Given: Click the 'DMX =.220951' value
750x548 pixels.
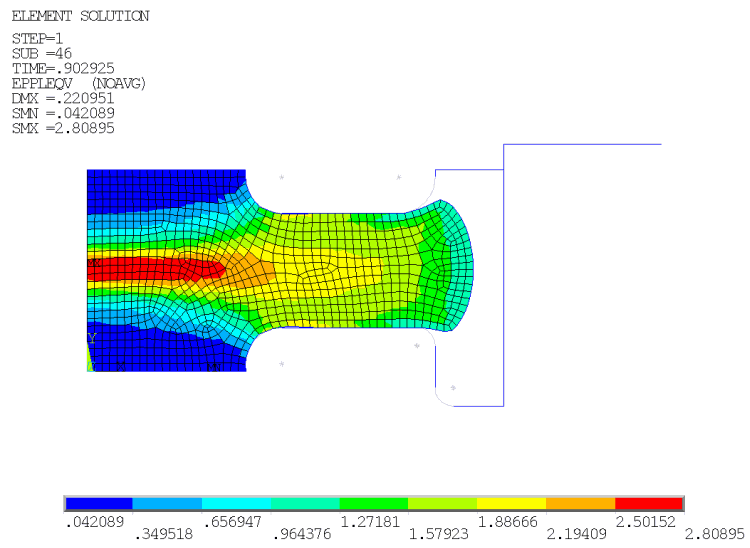Looking at the screenshot, I should pyautogui.click(x=63, y=98).
